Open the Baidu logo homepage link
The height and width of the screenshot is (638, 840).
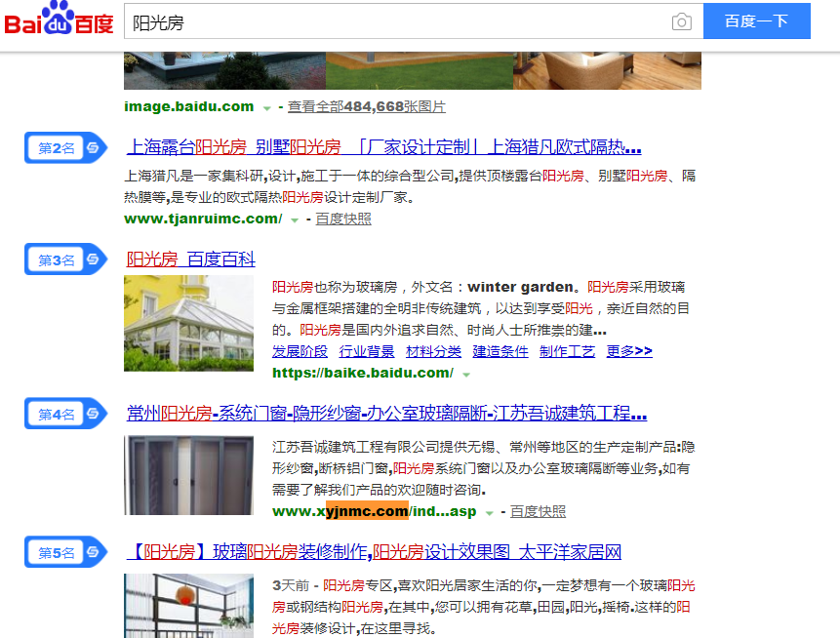[59, 19]
